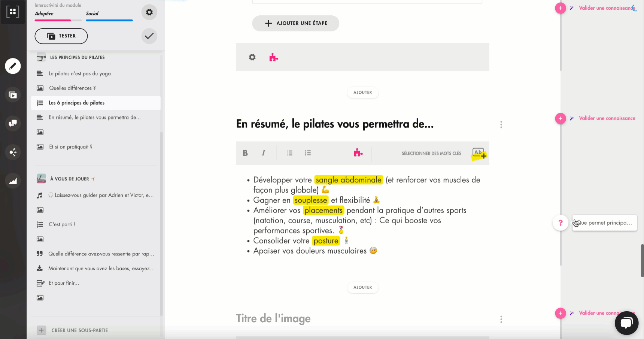Viewport: 644px width, 339px height.
Task: Click the pink puzzle piece in text toolbar
Action: point(358,153)
